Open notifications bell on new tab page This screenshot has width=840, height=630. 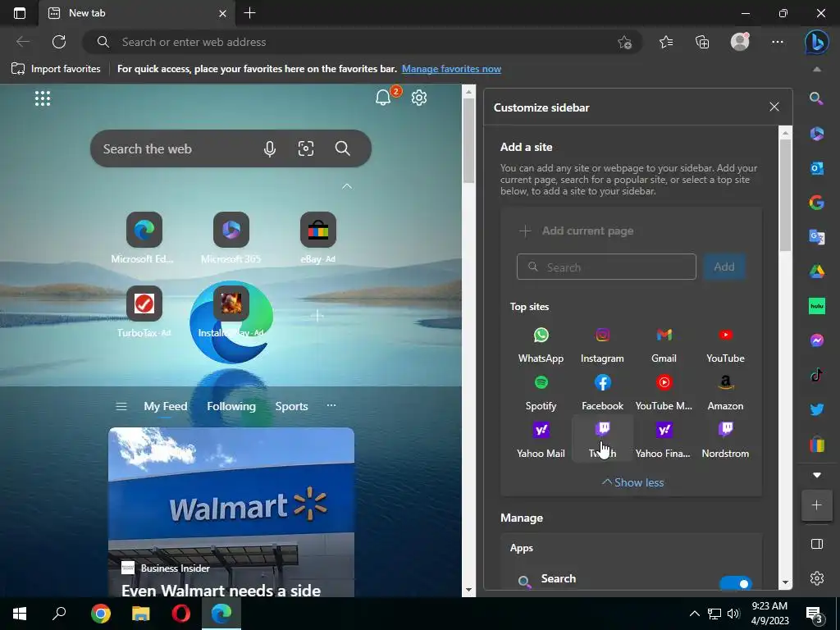pos(383,98)
